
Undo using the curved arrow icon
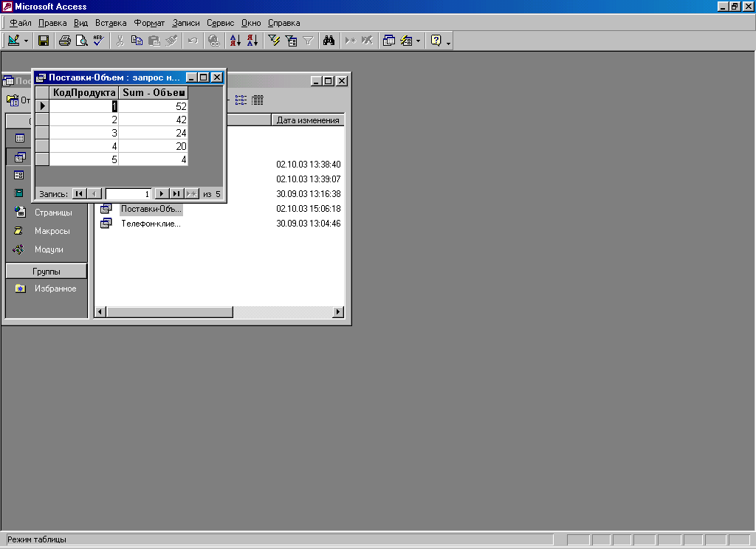point(193,41)
